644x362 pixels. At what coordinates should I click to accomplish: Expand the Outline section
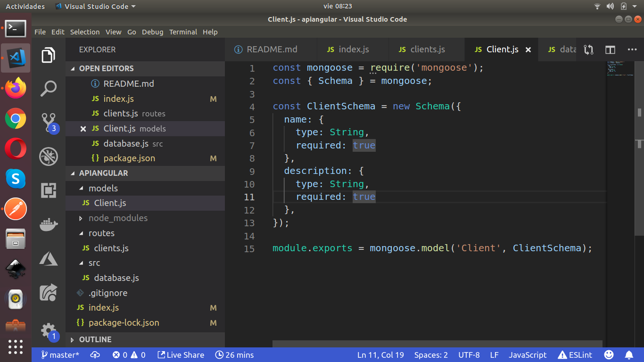click(145, 339)
